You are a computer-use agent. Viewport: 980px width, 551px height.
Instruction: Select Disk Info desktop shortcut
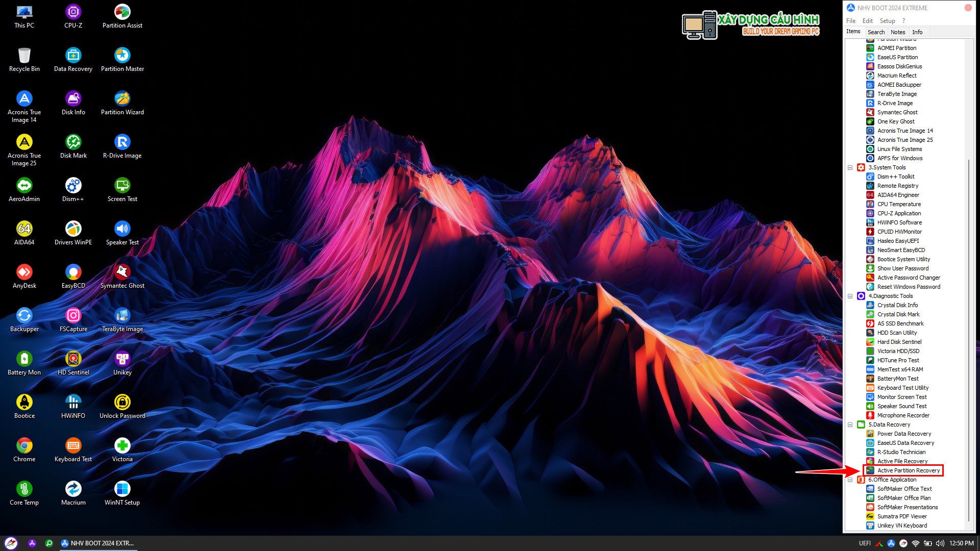[x=73, y=103]
